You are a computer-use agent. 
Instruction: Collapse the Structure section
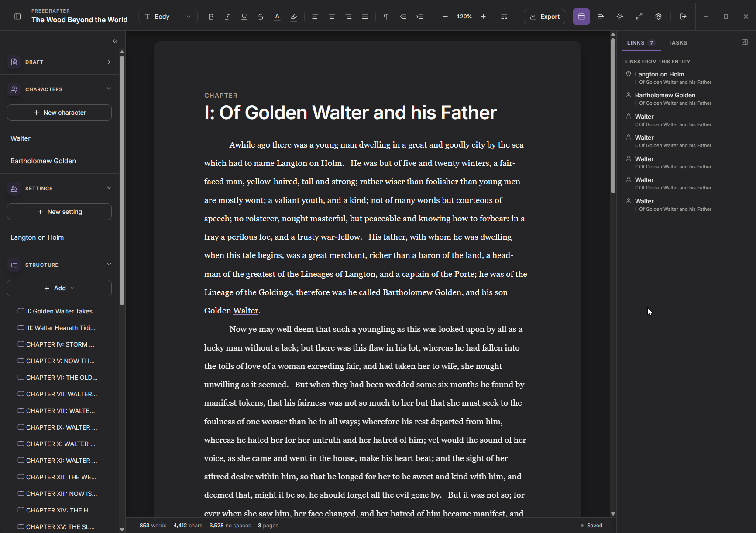(109, 265)
